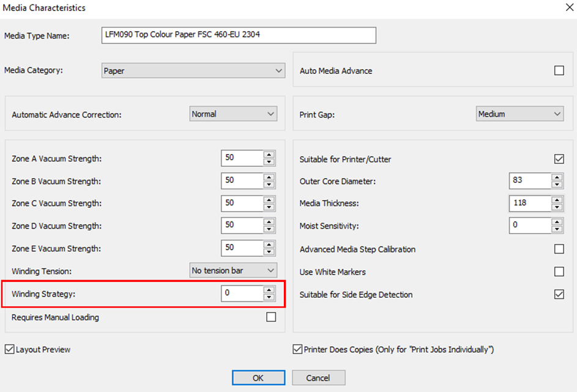Toggle Use White Markers checkbox
Image resolution: width=577 pixels, height=392 pixels.
pyautogui.click(x=559, y=272)
